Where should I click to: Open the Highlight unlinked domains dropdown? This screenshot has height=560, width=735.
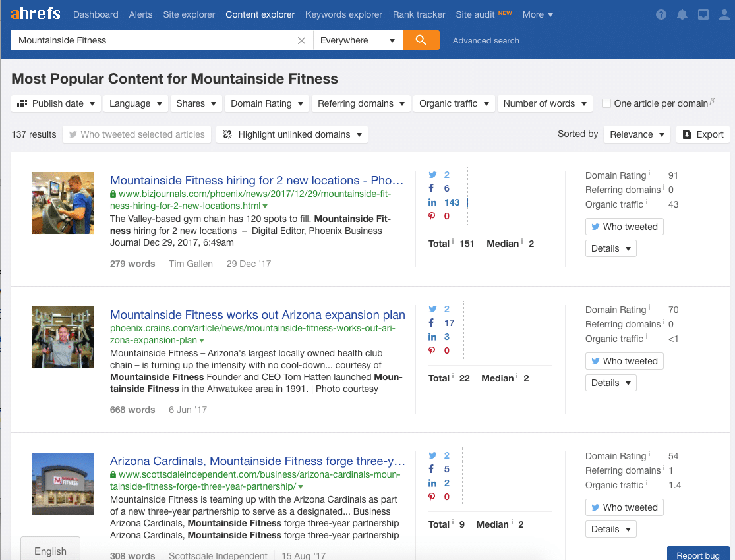[x=292, y=134]
